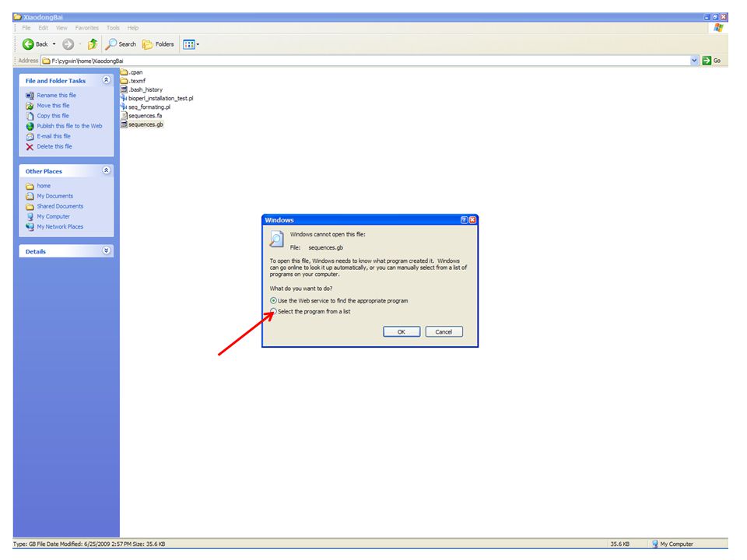
Task: Select seq_formating.pl file
Action: (x=146, y=107)
